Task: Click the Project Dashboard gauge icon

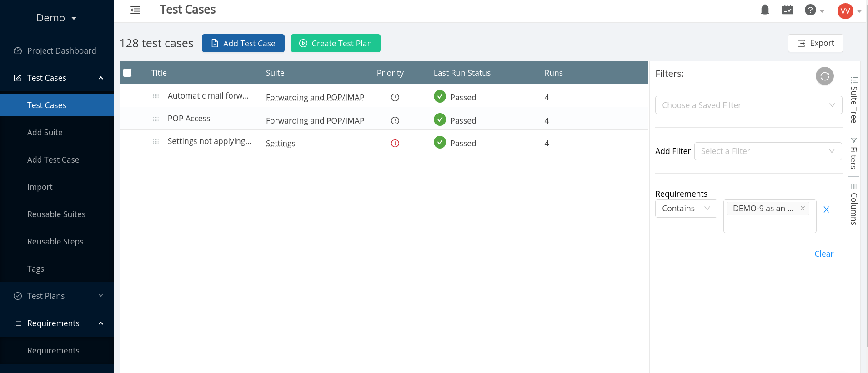Action: [x=18, y=51]
